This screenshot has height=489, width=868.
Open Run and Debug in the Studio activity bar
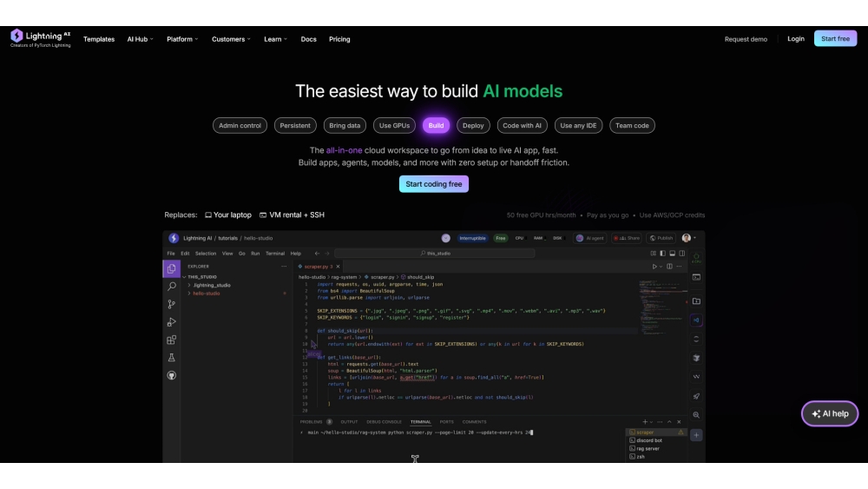click(172, 321)
